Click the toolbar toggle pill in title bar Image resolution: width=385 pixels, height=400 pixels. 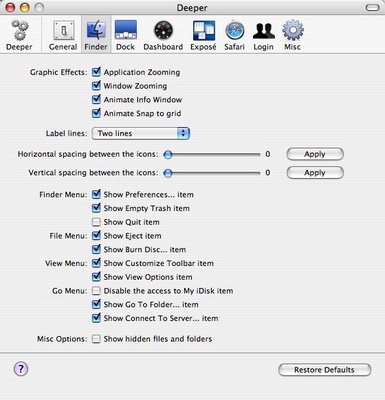(x=372, y=7)
